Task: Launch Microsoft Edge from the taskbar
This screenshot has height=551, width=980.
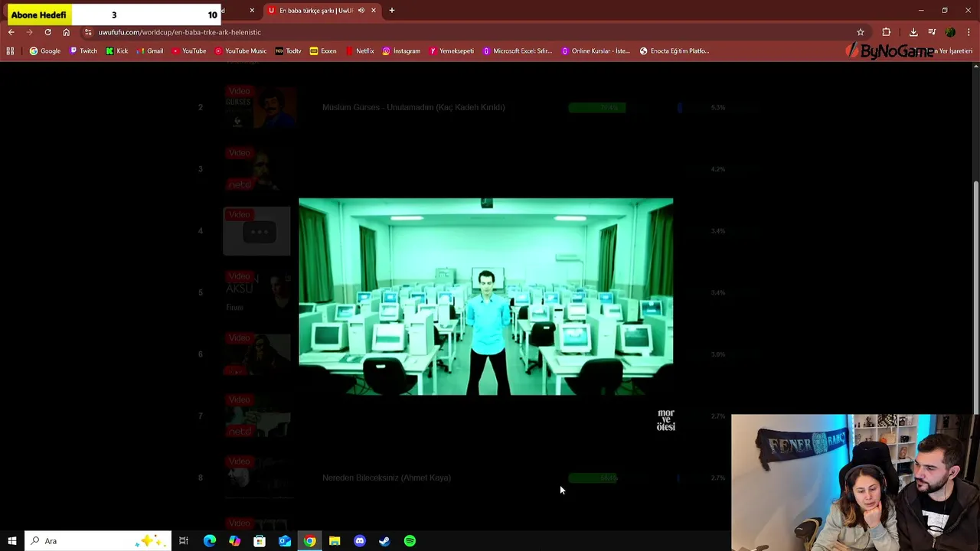Action: point(209,541)
